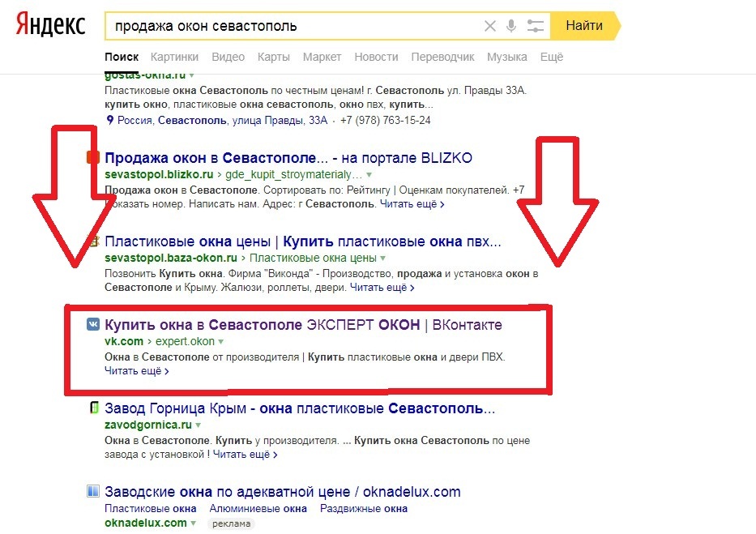Viewport: 756px width, 534px height.
Task: Switch to the Картинки tab
Action: pyautogui.click(x=174, y=57)
